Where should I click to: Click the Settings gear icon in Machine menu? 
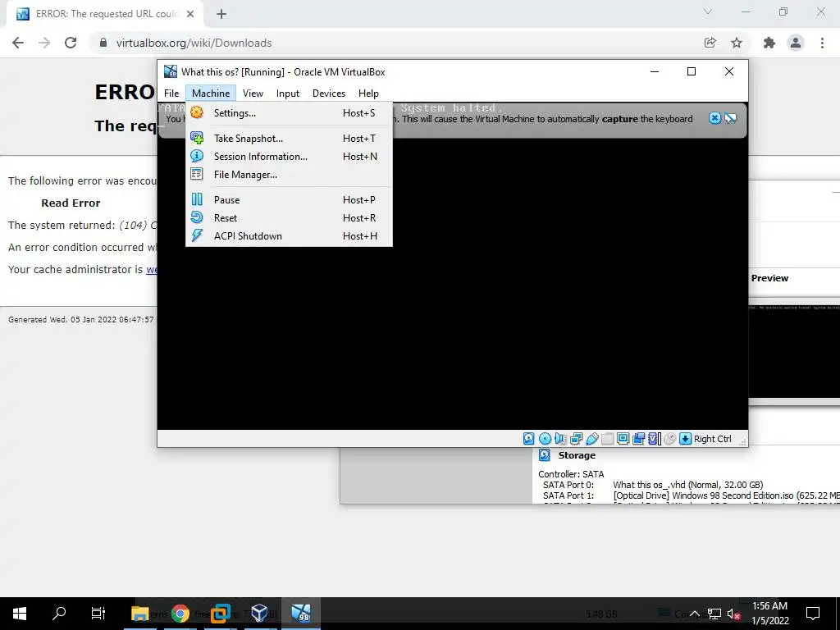click(197, 112)
